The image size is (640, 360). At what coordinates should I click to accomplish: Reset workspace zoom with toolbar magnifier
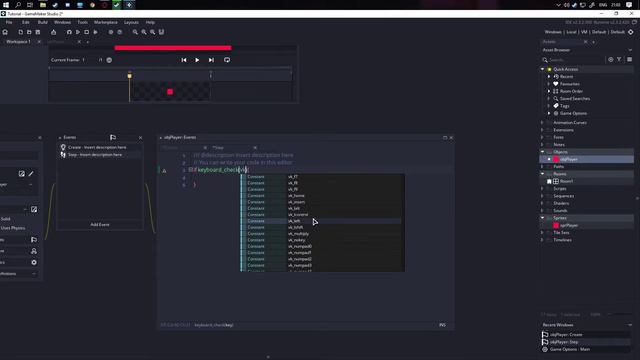click(x=144, y=32)
